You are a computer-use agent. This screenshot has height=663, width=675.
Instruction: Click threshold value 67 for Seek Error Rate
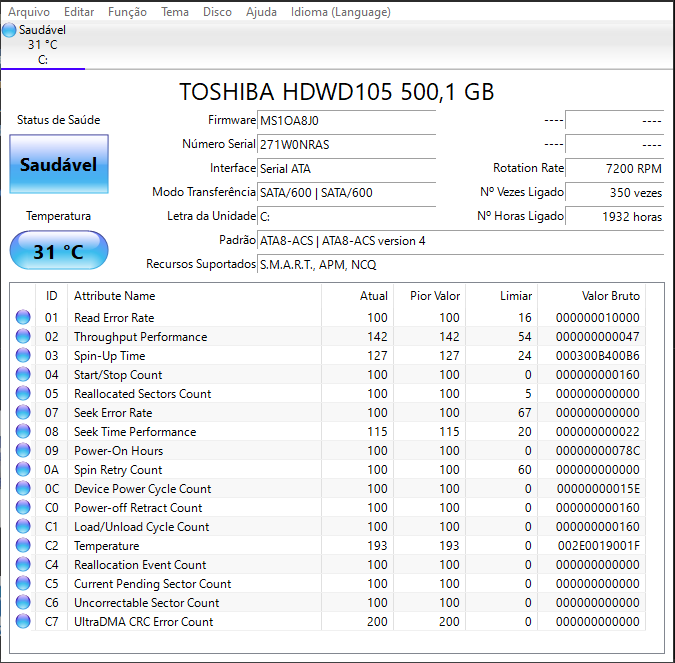tap(524, 413)
